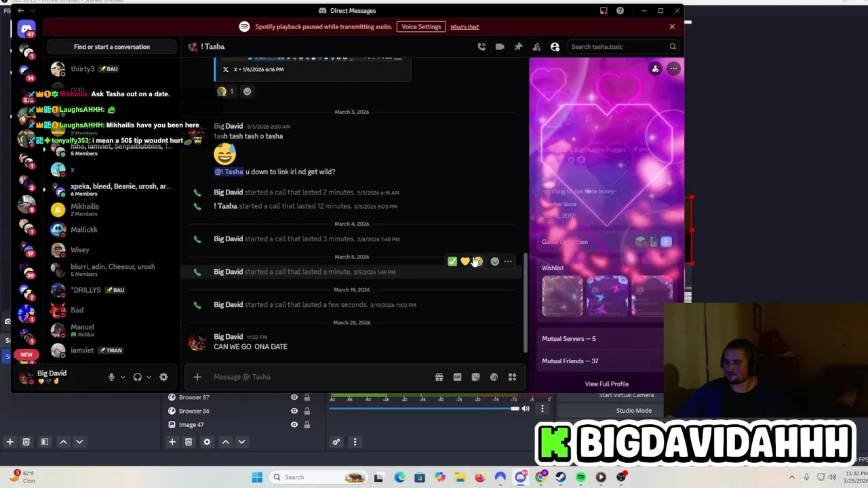
Task: React with green checkmark on hovered message
Action: click(452, 262)
